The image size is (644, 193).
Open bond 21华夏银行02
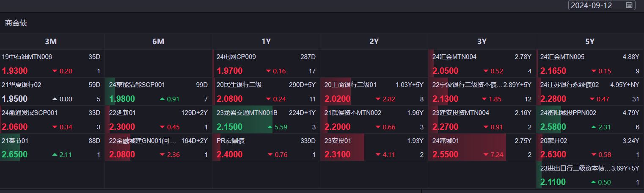click(22, 85)
